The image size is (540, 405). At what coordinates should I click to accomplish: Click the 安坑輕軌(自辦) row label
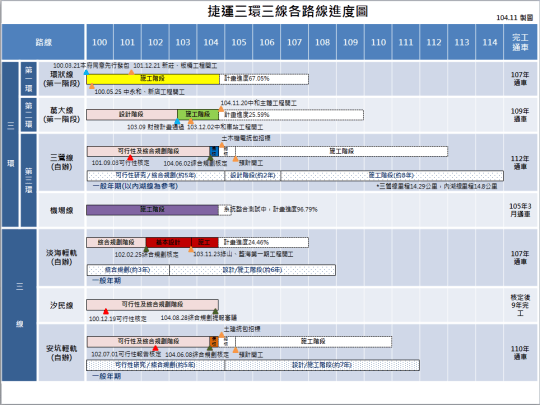(x=61, y=353)
